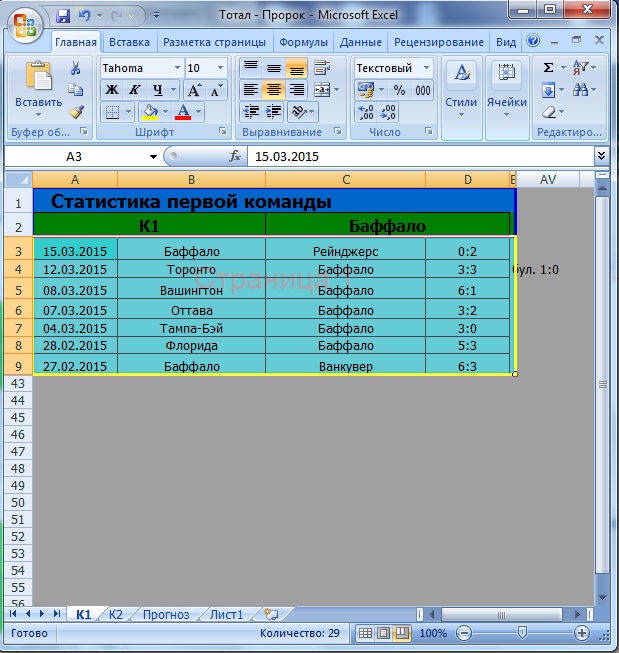619x653 pixels.
Task: Align text to bottom of cell
Action: 297,68
